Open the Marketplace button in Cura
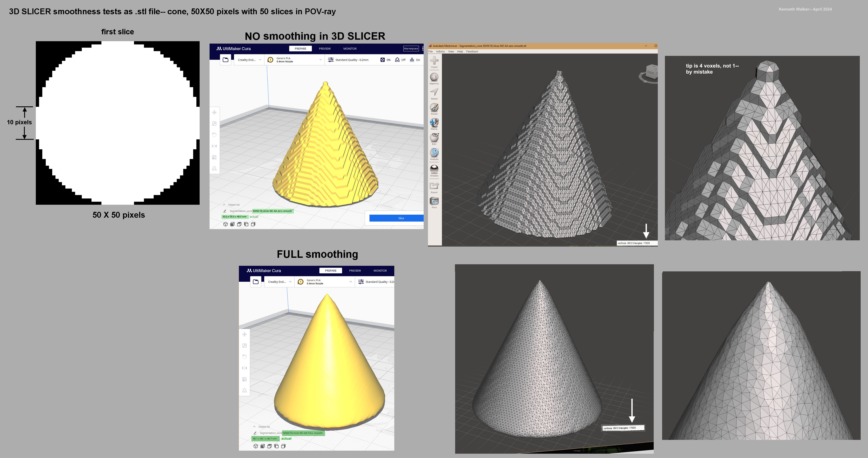Viewport: 868px width, 458px height. (411, 49)
